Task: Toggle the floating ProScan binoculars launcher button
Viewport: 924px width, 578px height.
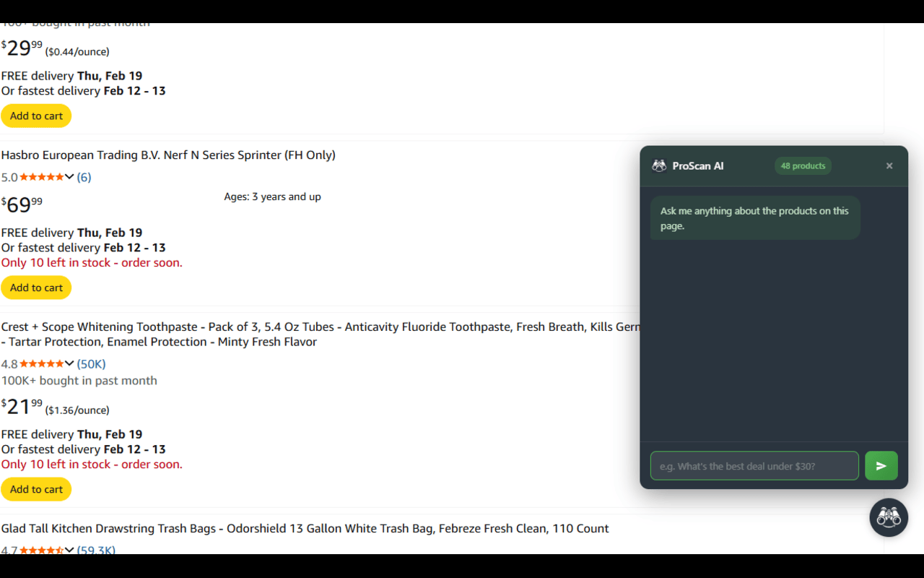Action: coord(889,517)
